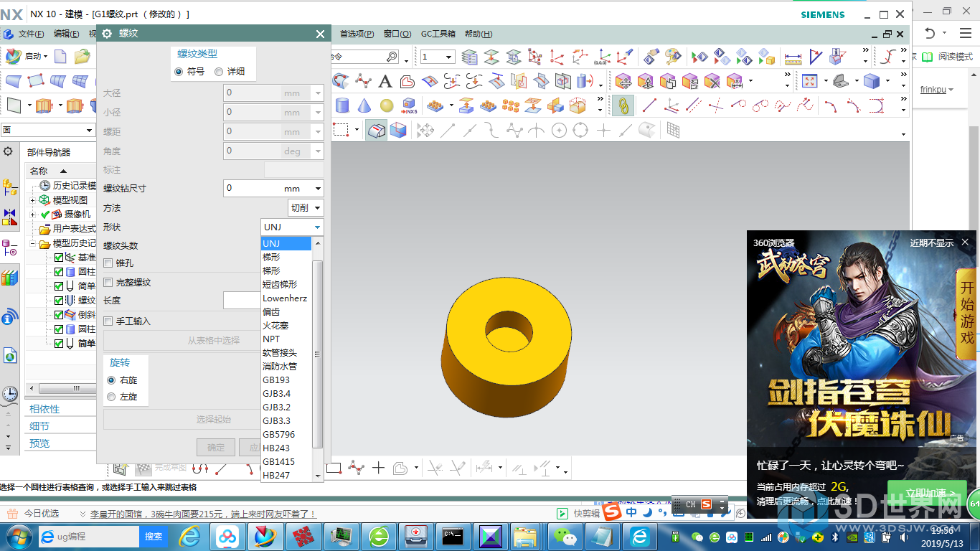
Task: Click the command finder magnifier icon
Action: pyautogui.click(x=392, y=57)
